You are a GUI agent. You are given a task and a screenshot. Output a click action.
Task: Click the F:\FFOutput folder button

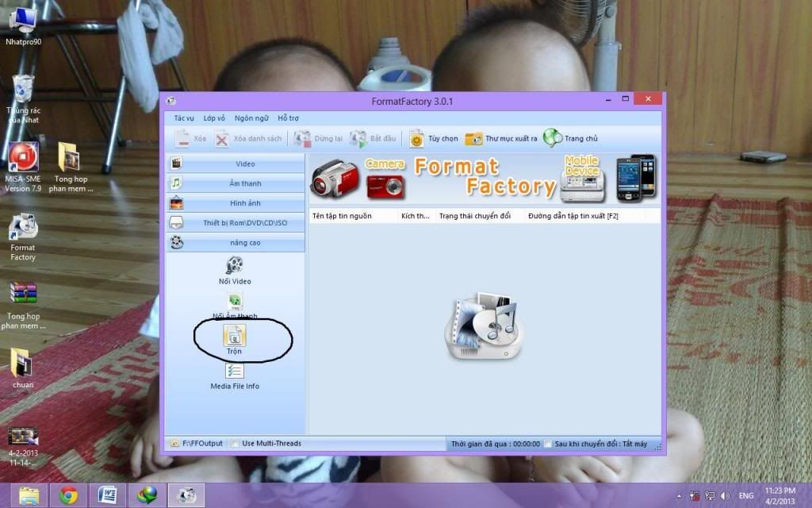point(197,444)
